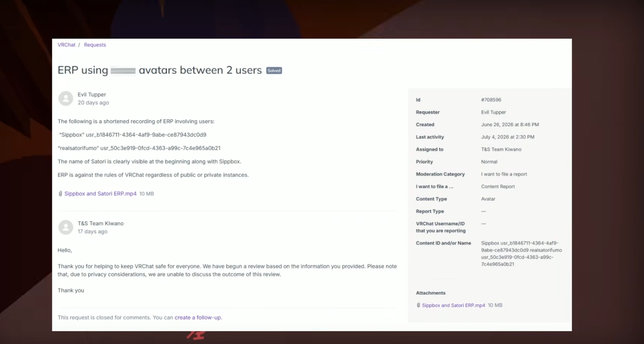Click the request title heading
The image size is (644, 344).
(160, 70)
